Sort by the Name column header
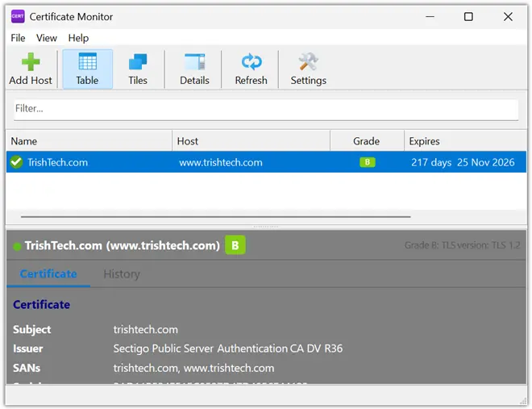Viewport: 532px width, 409px height. click(89, 141)
